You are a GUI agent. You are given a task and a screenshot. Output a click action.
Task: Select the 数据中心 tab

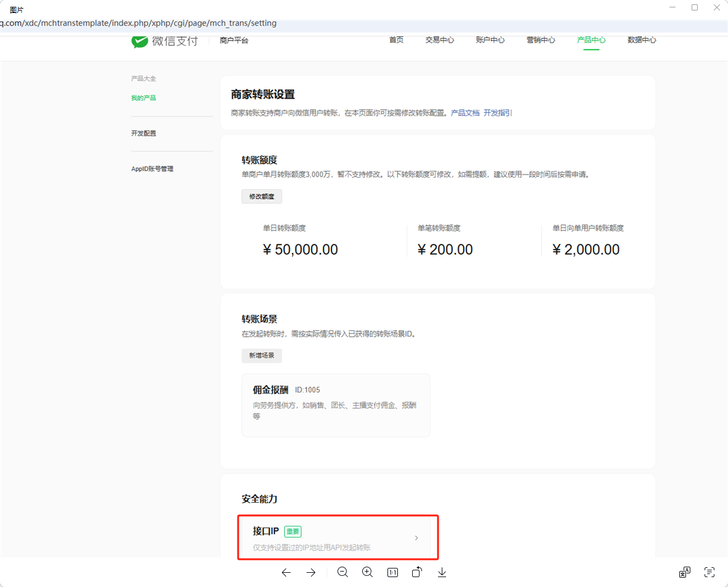642,40
